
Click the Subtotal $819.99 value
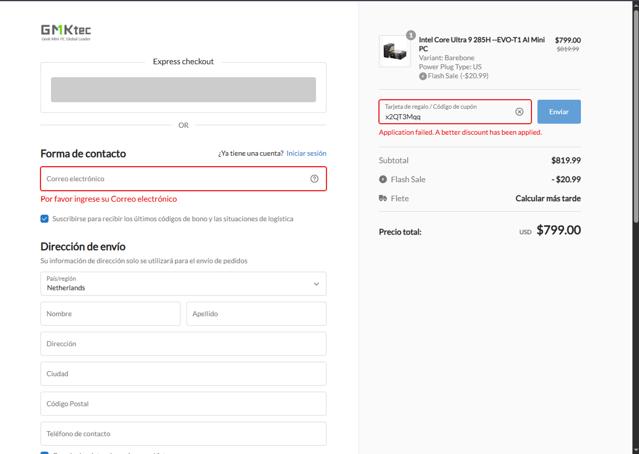tap(566, 160)
